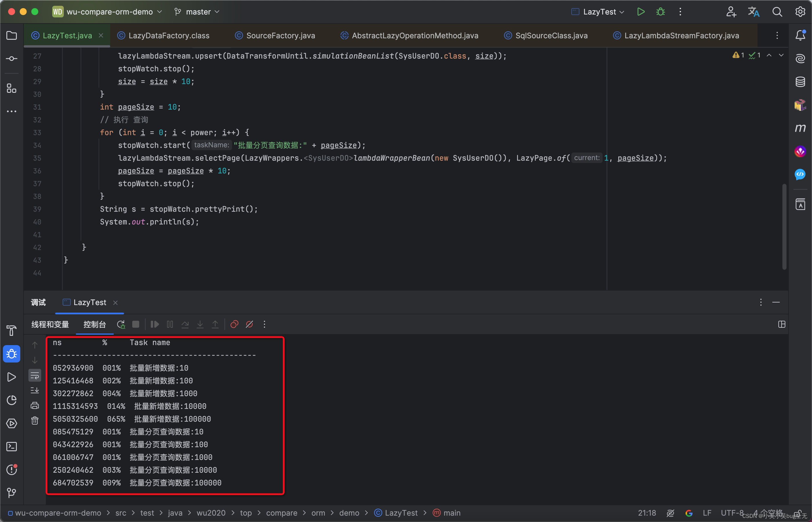Viewport: 812px width, 522px height.
Task: Switch to AbstractLazyOperationMethod.java tab
Action: click(409, 36)
